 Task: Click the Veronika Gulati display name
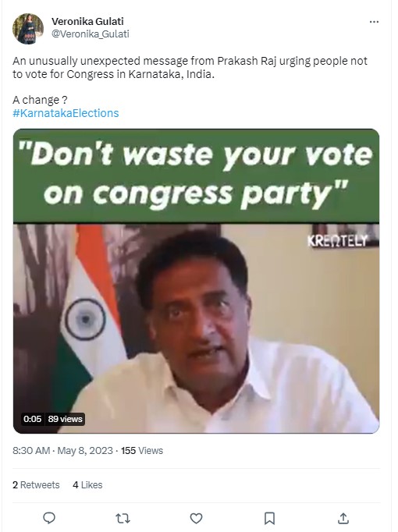coord(87,21)
